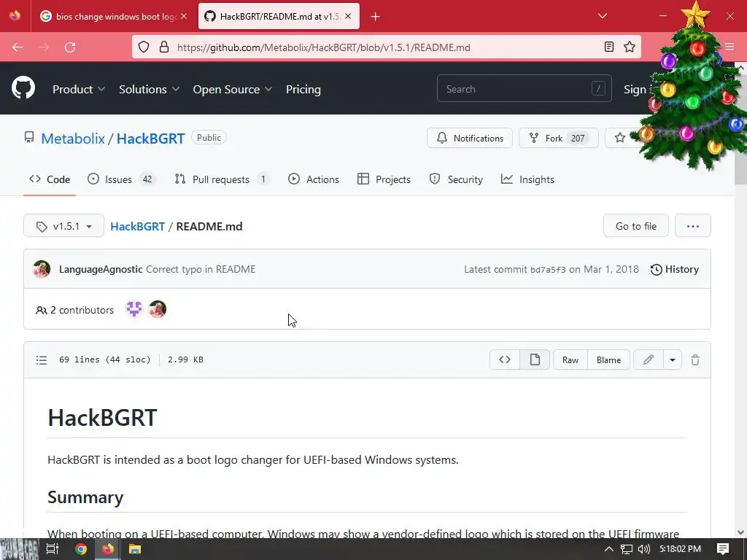The image size is (747, 560).
Task: Open the v1.5.1 tag dropdown
Action: 64,226
